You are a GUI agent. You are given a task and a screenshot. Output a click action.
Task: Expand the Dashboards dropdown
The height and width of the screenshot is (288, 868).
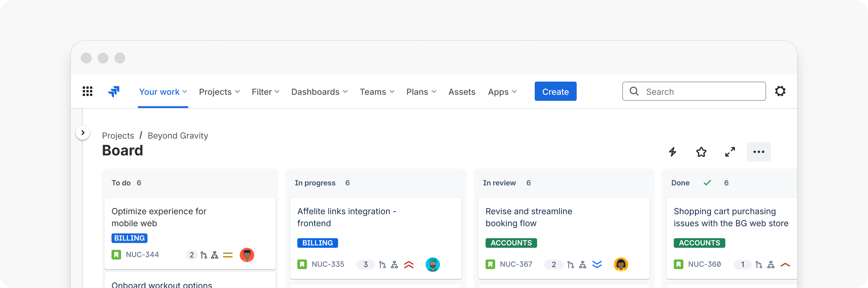tap(319, 92)
